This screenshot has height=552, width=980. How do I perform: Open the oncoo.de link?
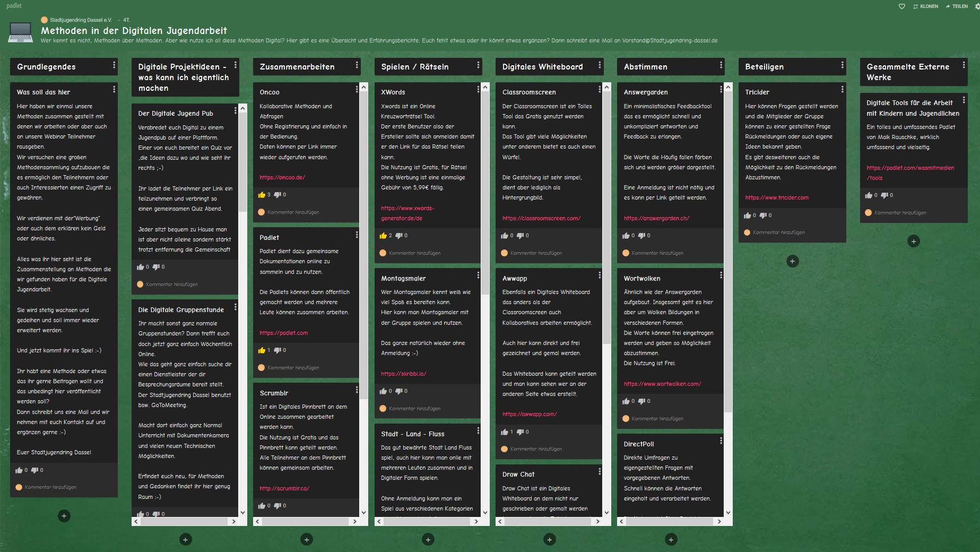point(282,177)
